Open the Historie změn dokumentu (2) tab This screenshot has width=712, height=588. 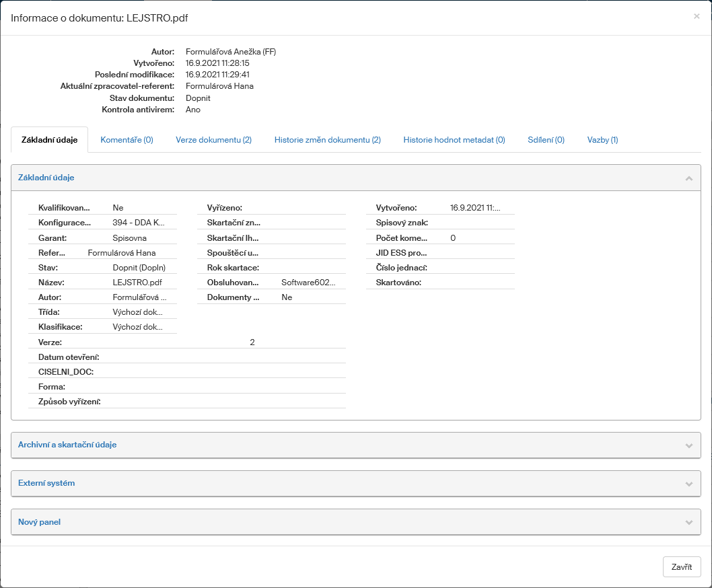(x=327, y=140)
